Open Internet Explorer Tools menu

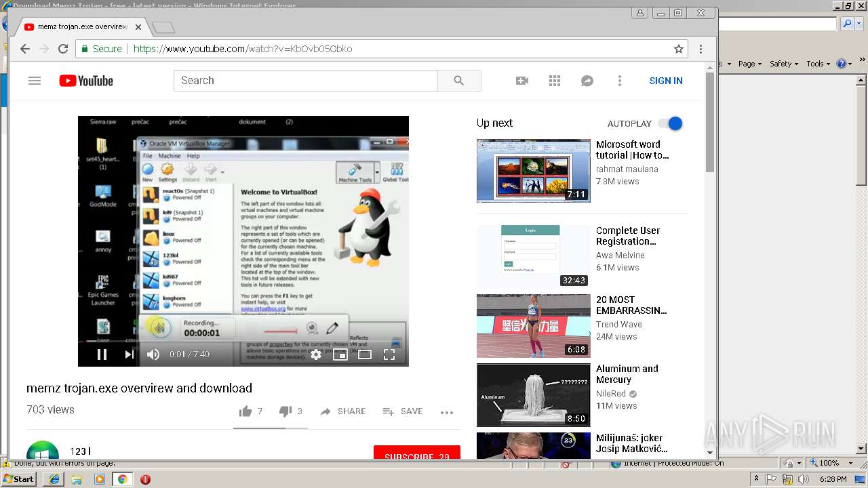click(817, 64)
